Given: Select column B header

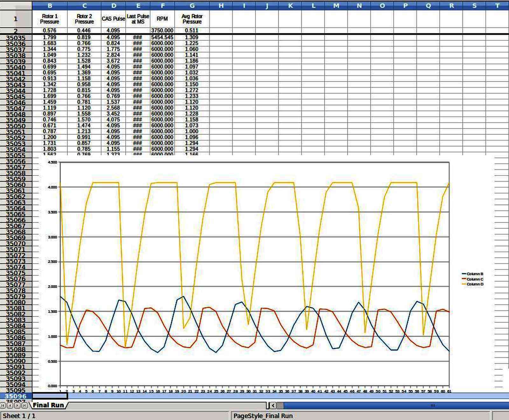Looking at the screenshot, I should pos(50,5).
